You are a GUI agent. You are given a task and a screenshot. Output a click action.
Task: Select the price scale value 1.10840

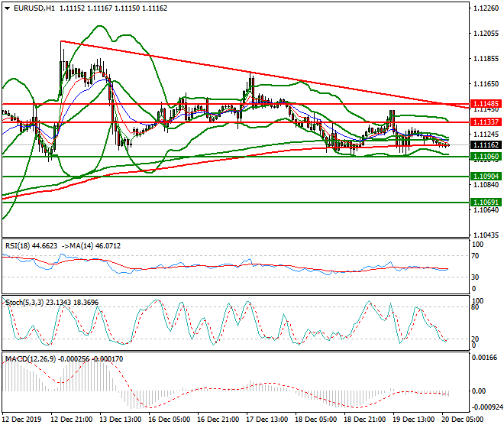486,185
